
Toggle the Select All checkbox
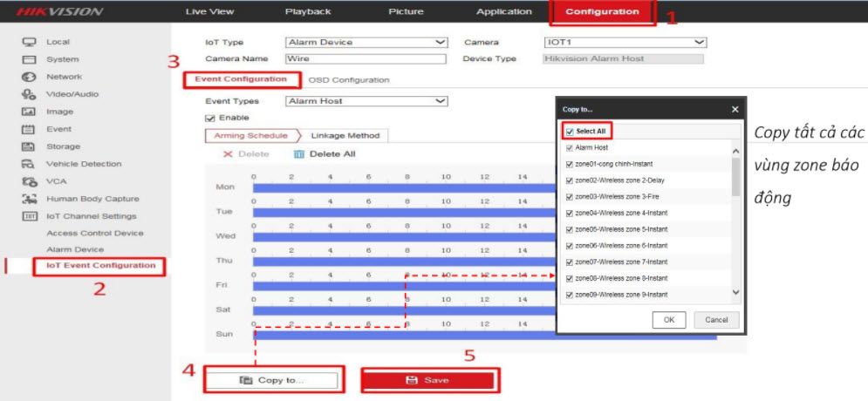coord(570,132)
